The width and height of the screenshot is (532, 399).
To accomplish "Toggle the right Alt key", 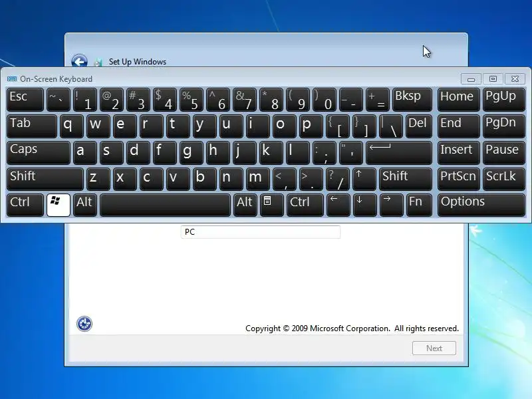I will (x=245, y=205).
